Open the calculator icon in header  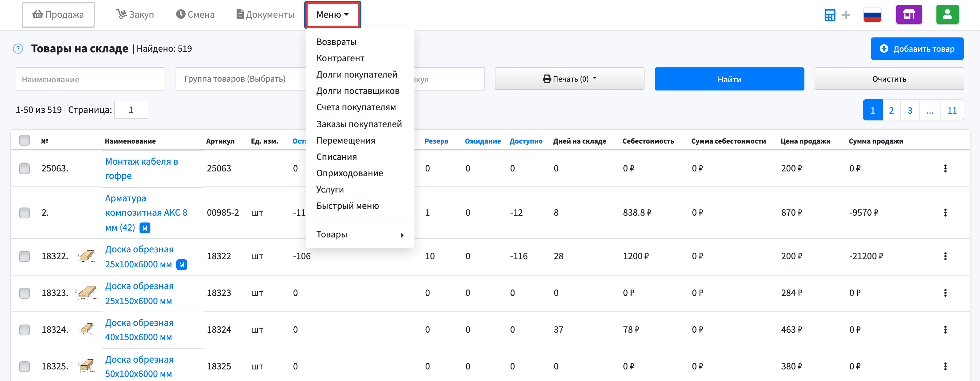(x=830, y=15)
